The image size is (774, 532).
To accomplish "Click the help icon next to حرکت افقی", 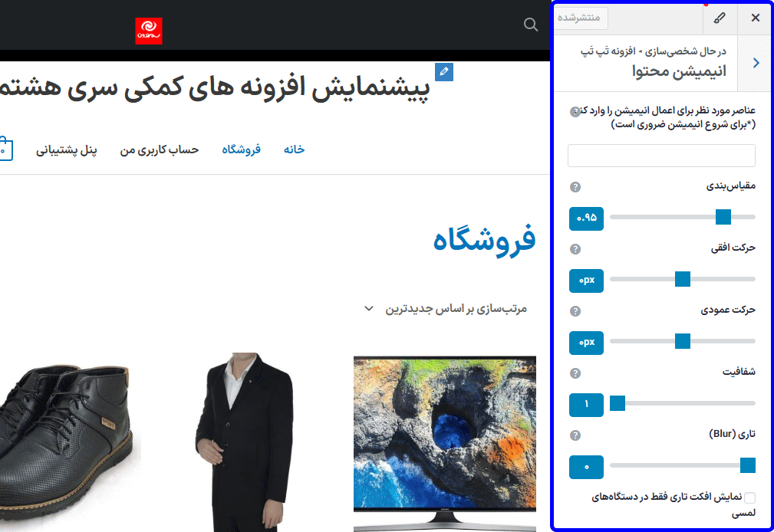I will (x=575, y=248).
